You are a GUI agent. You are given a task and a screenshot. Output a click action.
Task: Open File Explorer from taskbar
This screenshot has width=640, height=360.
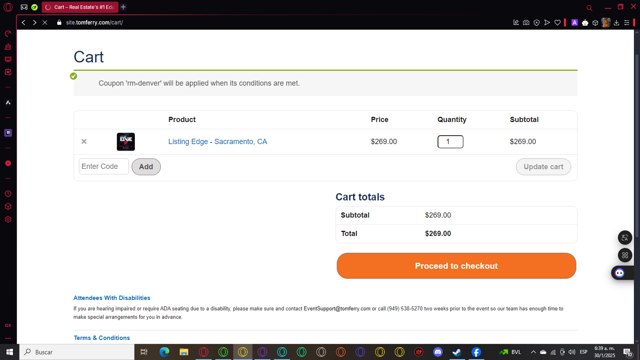coord(184,352)
